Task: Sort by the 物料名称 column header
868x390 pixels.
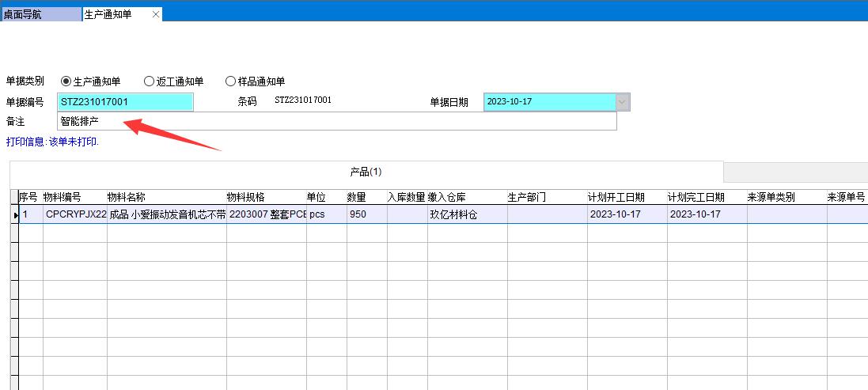Action: (166, 197)
